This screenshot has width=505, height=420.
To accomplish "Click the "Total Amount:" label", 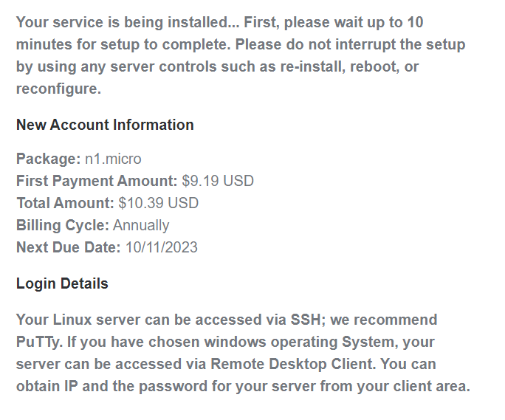I will click(x=65, y=203).
